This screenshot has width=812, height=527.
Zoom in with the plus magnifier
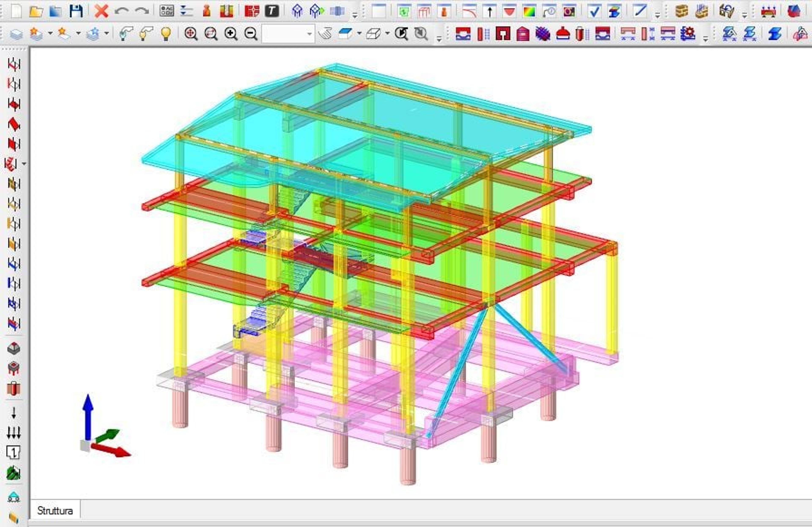point(231,33)
